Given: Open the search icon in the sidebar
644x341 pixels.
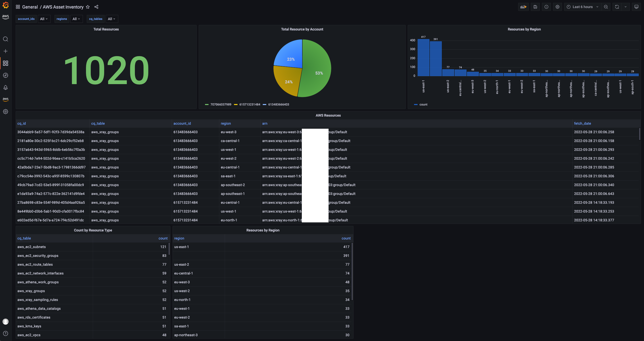Looking at the screenshot, I should click(6, 39).
